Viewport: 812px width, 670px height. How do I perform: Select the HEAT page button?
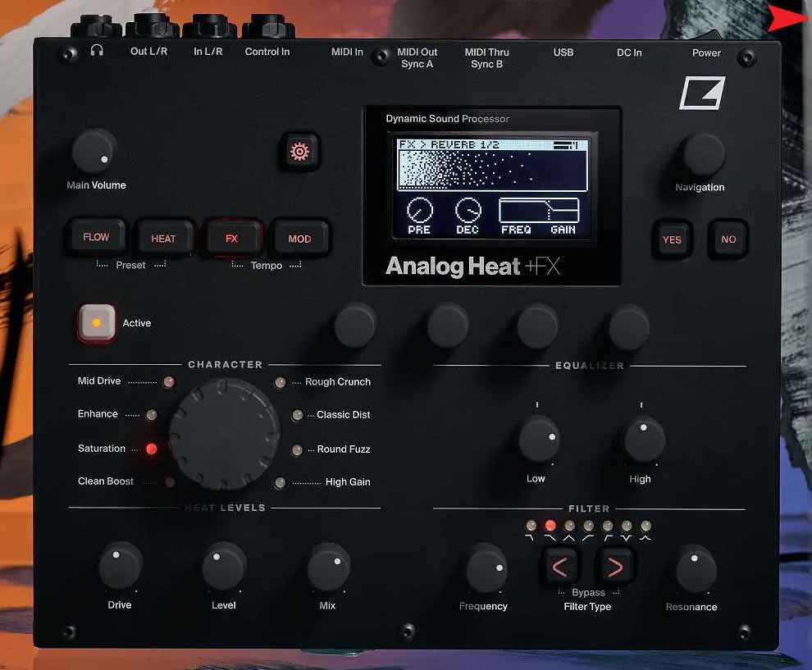coord(165,238)
